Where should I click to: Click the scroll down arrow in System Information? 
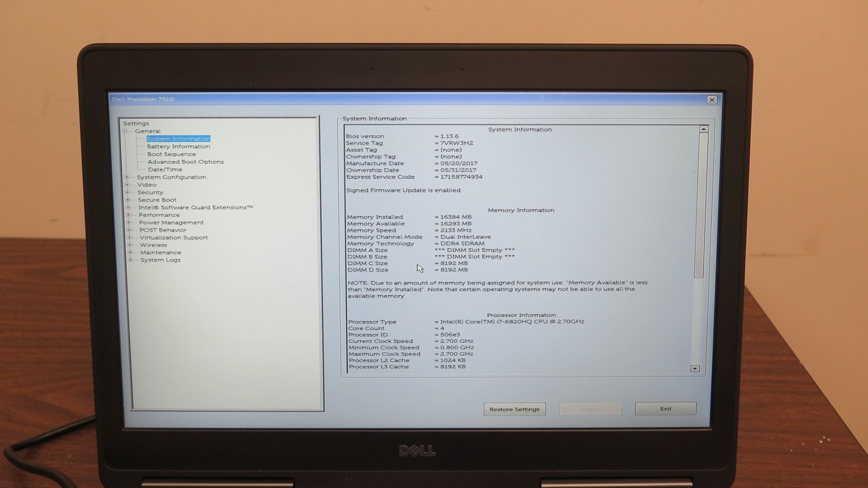coord(695,368)
